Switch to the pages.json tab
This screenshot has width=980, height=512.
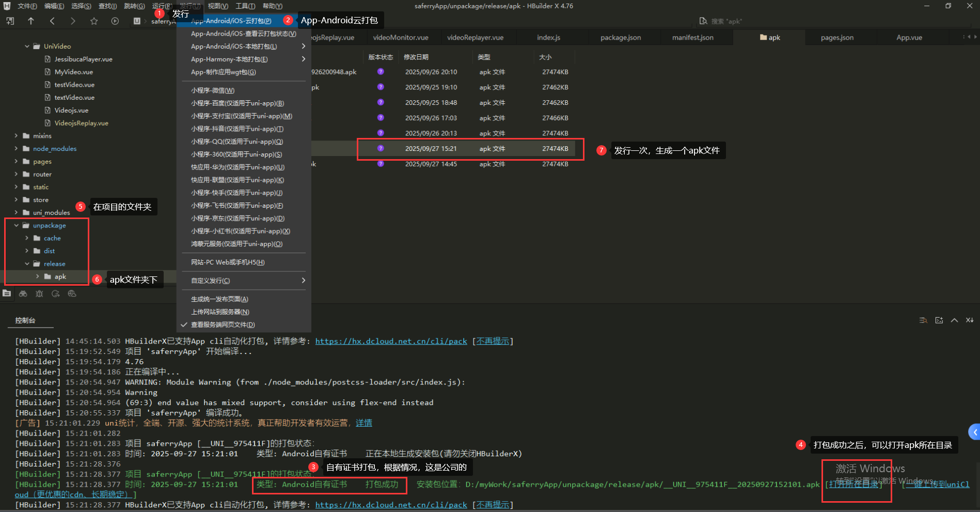coord(837,38)
